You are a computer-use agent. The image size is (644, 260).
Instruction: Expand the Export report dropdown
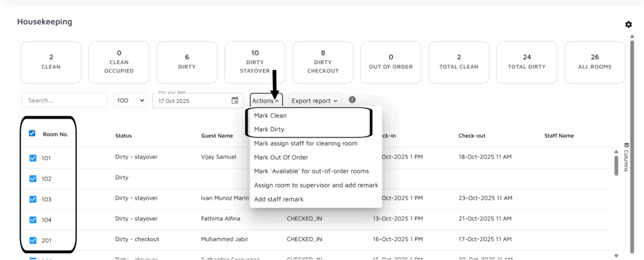(x=314, y=100)
